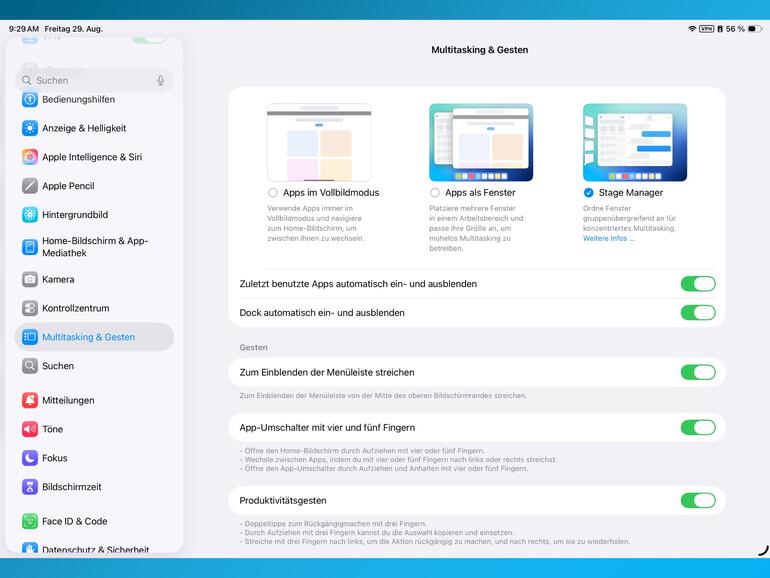
Task: Click the Hintergrundbild flower icon
Action: click(x=30, y=215)
